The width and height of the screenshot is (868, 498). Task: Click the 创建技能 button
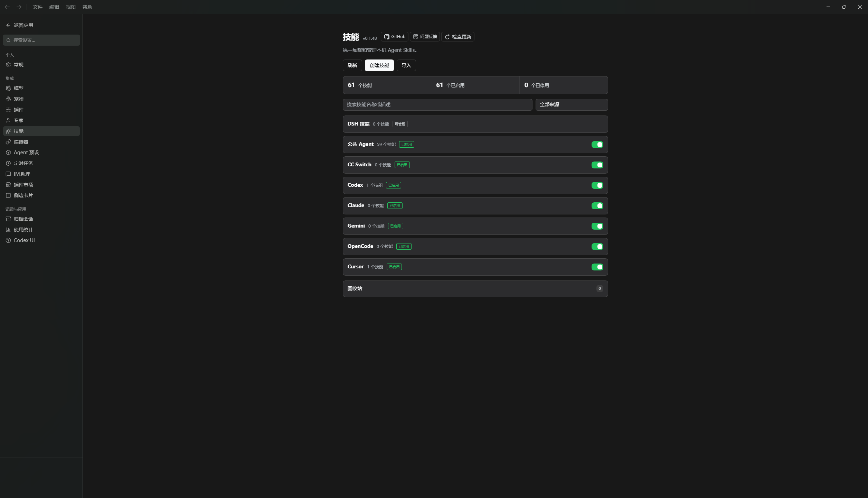pos(379,65)
